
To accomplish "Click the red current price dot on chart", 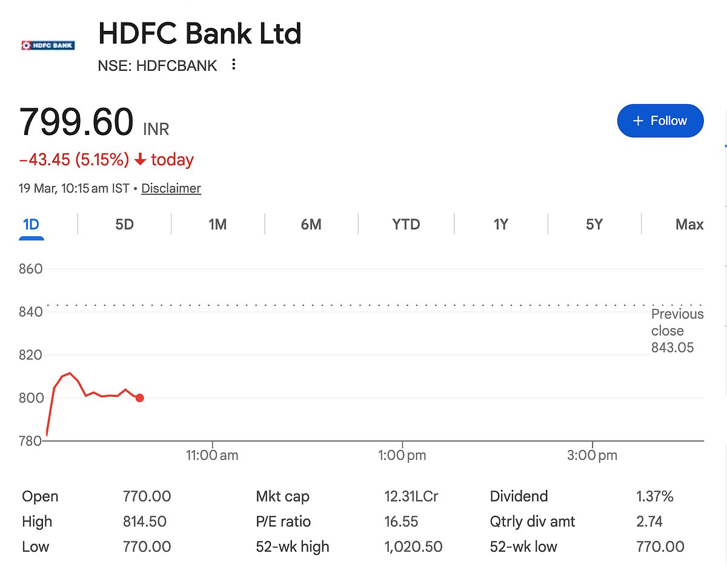I will click(x=139, y=398).
